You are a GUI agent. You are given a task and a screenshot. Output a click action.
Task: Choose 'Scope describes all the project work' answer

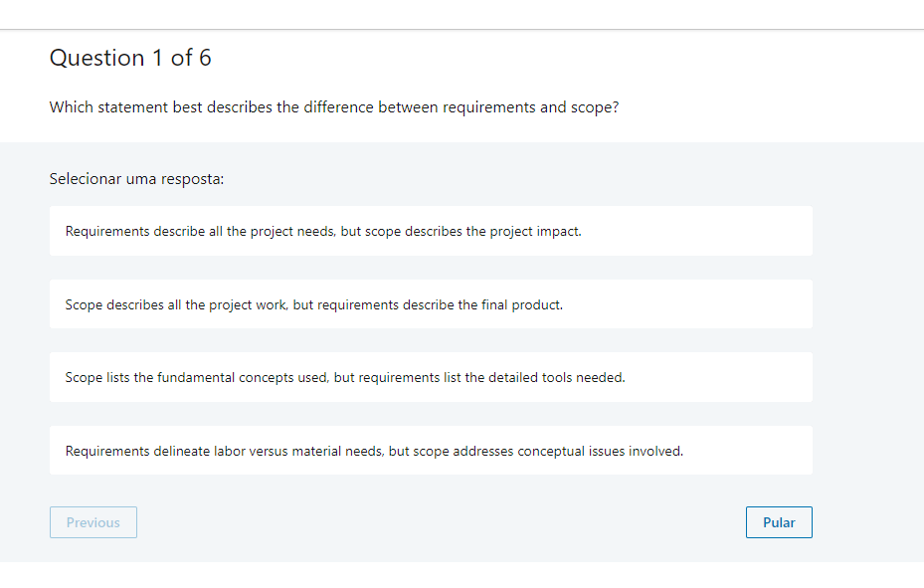click(x=431, y=304)
